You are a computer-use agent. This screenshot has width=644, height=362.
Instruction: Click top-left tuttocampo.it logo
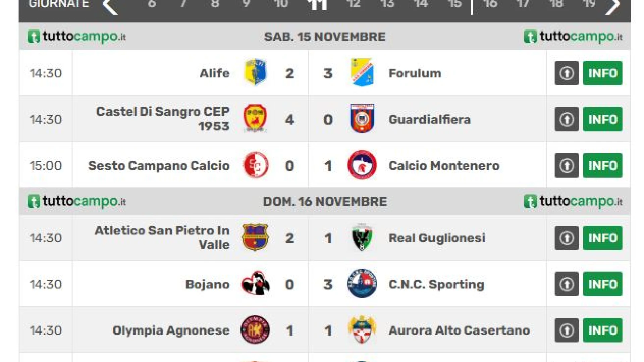pyautogui.click(x=76, y=37)
